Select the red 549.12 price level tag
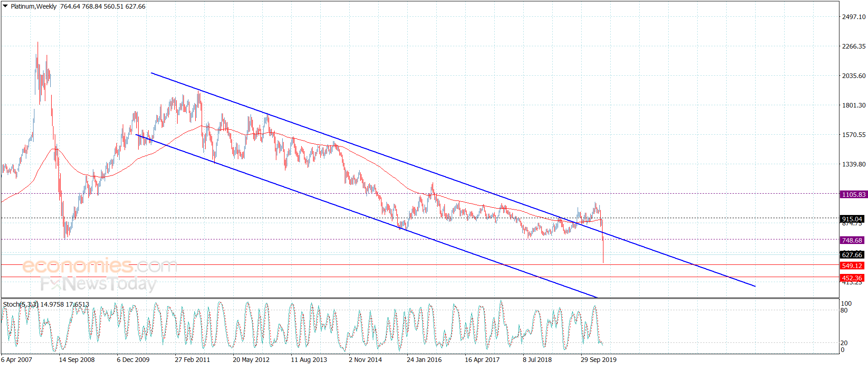The height and width of the screenshot is (366, 868). pos(852,266)
